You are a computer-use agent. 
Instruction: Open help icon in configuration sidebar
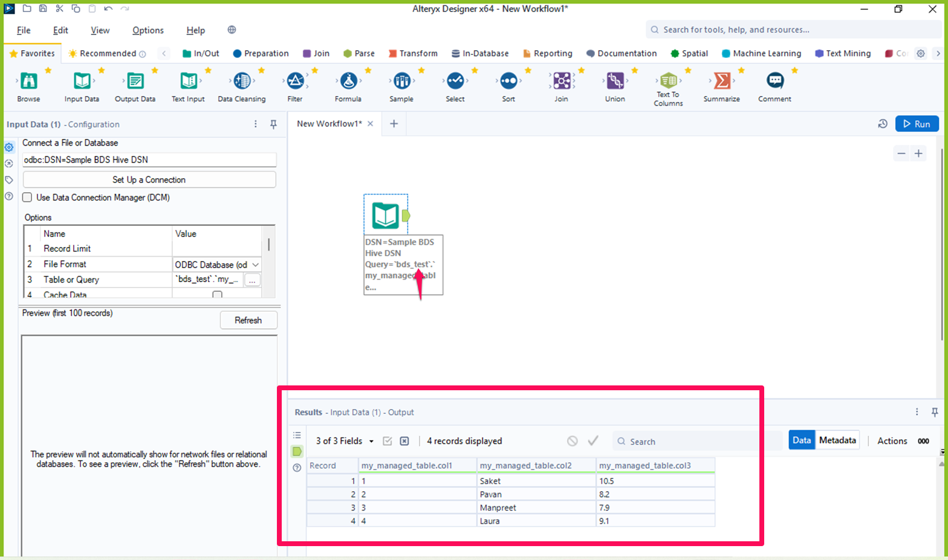click(9, 196)
